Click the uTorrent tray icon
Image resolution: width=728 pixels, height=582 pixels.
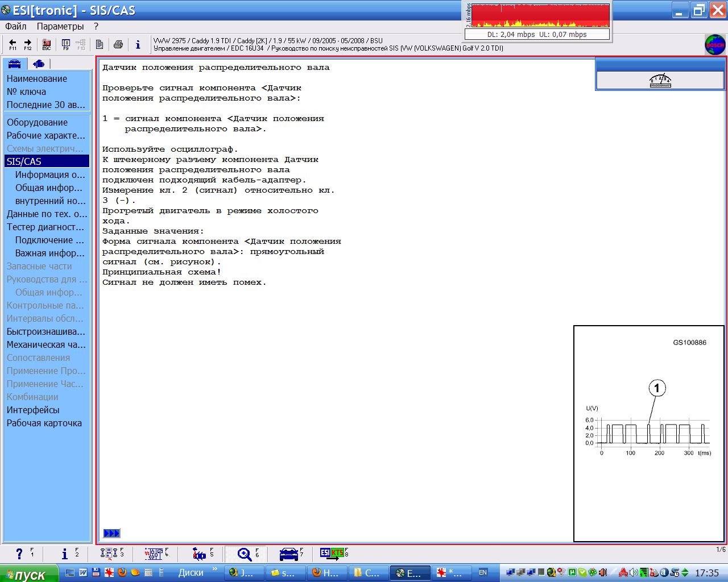[x=572, y=572]
